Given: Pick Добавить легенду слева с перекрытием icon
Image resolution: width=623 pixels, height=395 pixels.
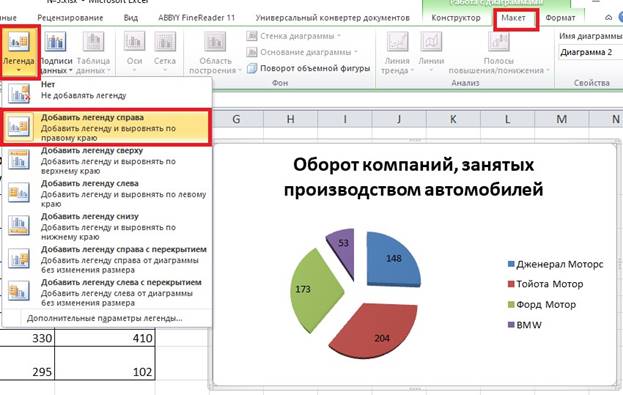Looking at the screenshot, I should tap(19, 291).
